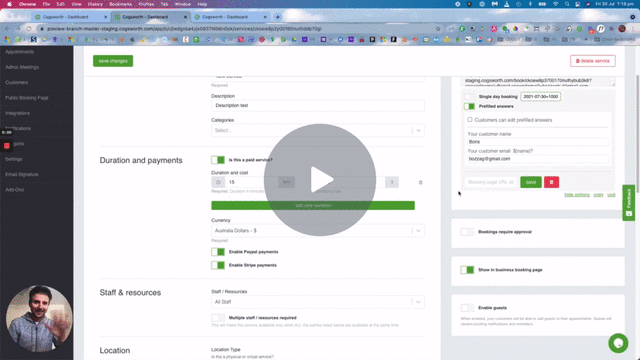Delete the duration row with trash icon

(x=420, y=182)
